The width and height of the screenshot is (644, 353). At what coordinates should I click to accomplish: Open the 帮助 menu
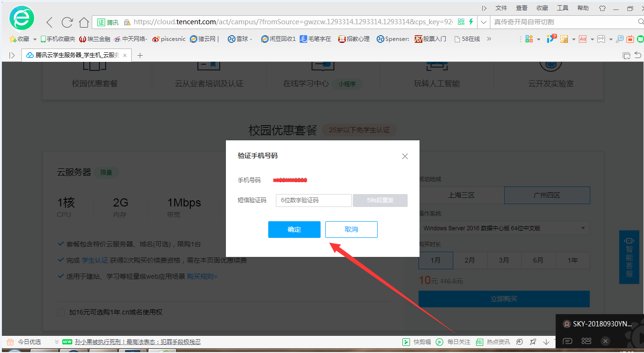(x=583, y=8)
